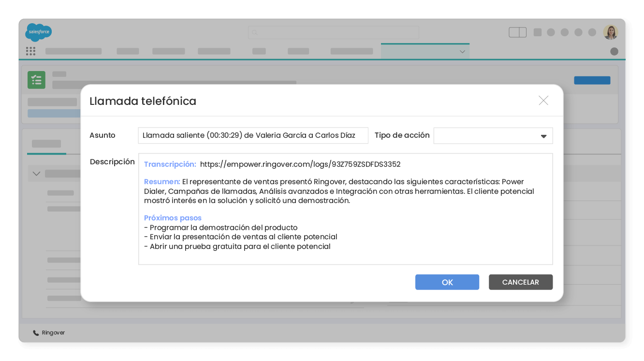
Task: Select the green checklist record icon
Action: 36,80
